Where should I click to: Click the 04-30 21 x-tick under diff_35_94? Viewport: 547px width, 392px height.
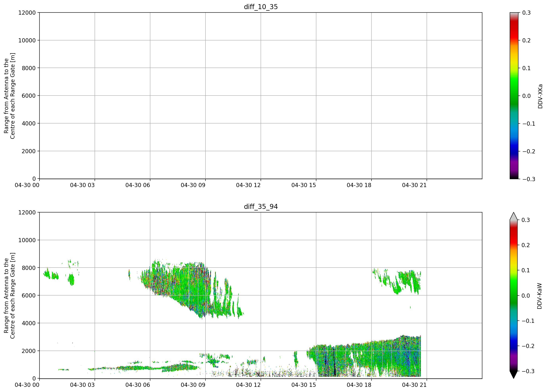414,385
